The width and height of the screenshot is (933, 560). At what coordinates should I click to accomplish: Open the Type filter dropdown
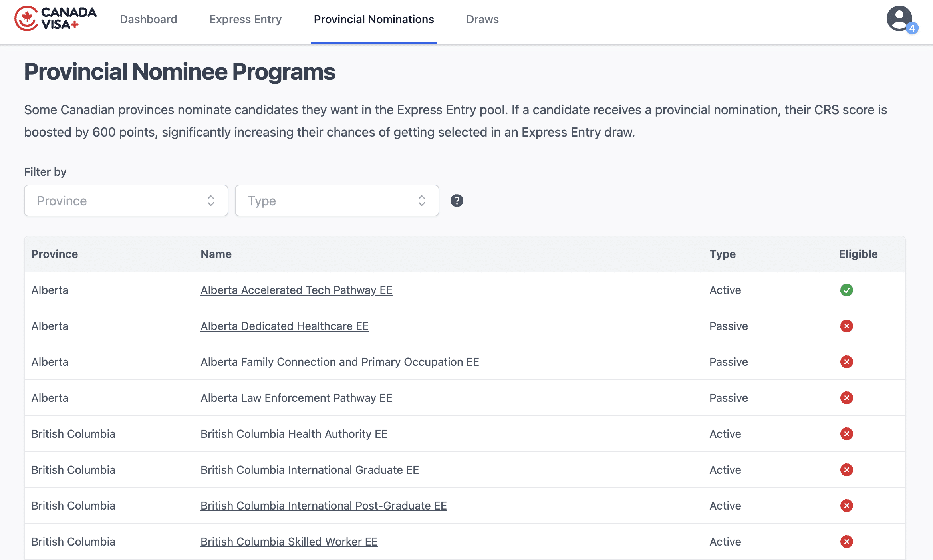click(x=337, y=200)
